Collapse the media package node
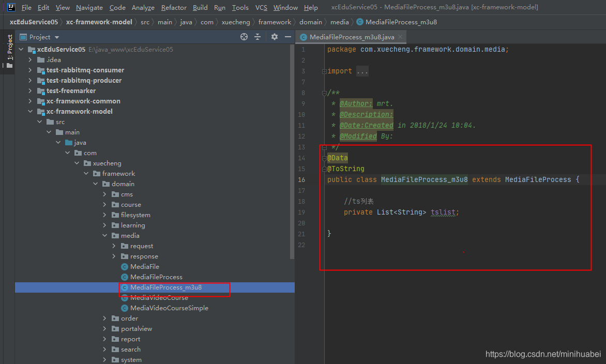606x364 pixels. click(105, 235)
